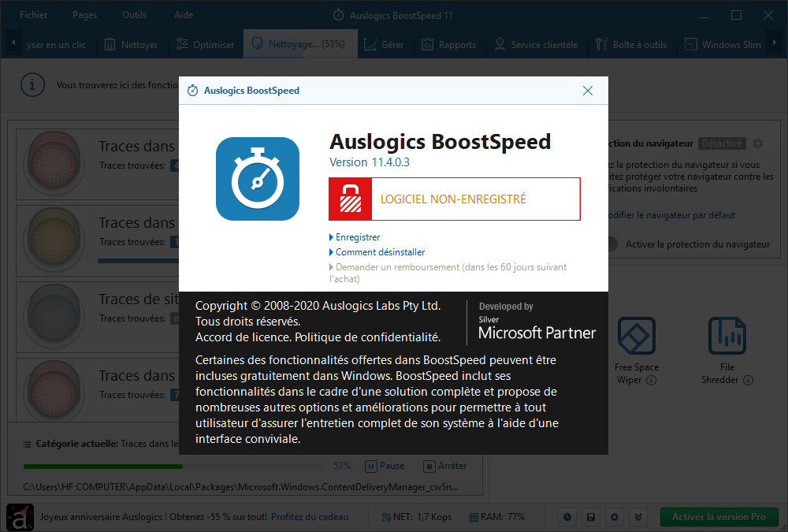Click the stopwatch icon in main title bar
This screenshot has width=788, height=532.
[x=339, y=15]
